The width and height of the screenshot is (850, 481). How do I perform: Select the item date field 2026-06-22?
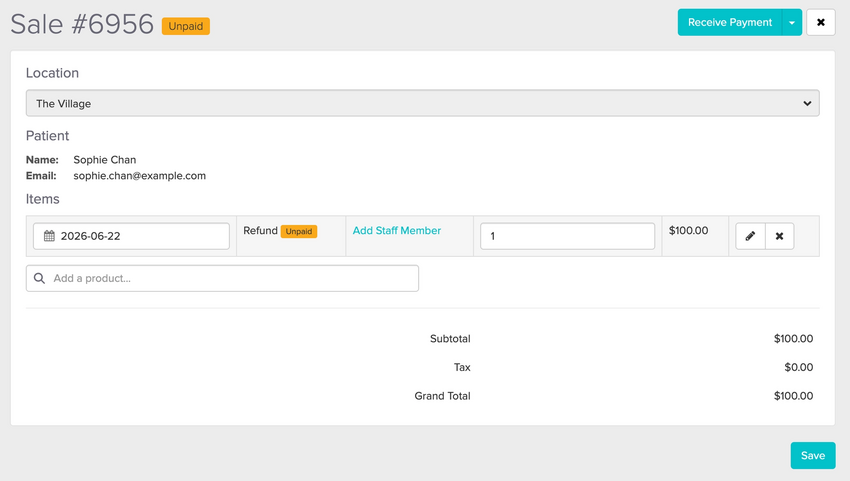coord(131,236)
